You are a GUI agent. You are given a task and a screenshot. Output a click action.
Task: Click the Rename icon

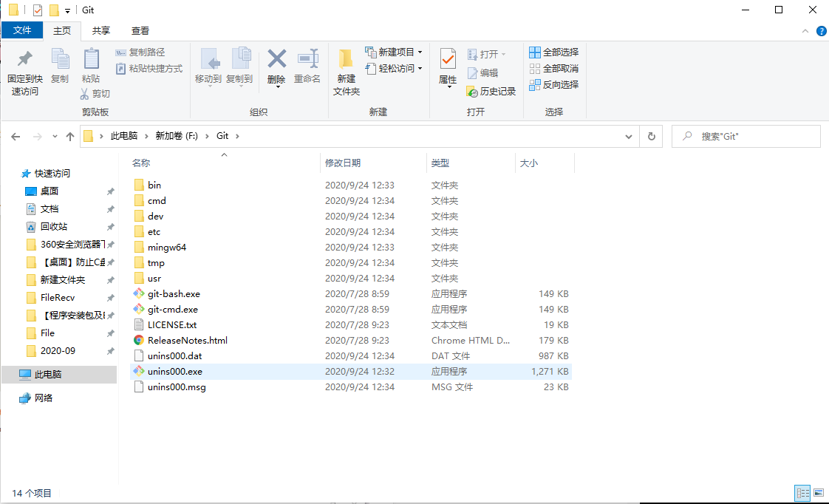tap(307, 58)
